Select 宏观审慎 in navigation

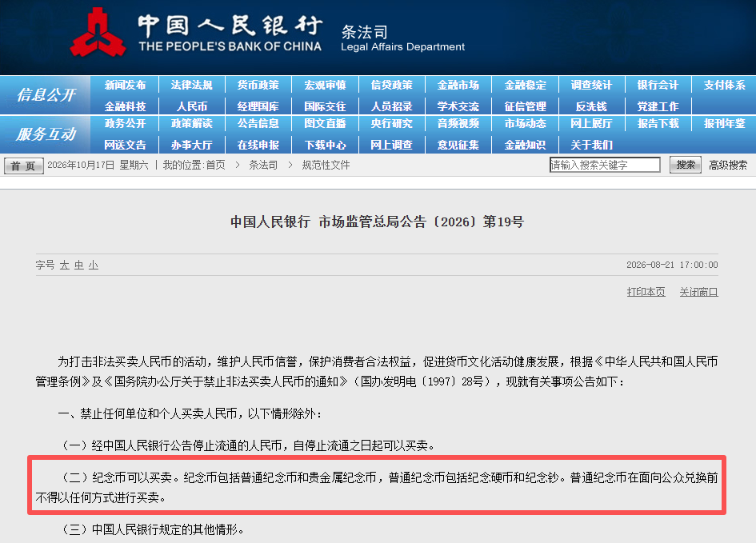click(x=325, y=86)
